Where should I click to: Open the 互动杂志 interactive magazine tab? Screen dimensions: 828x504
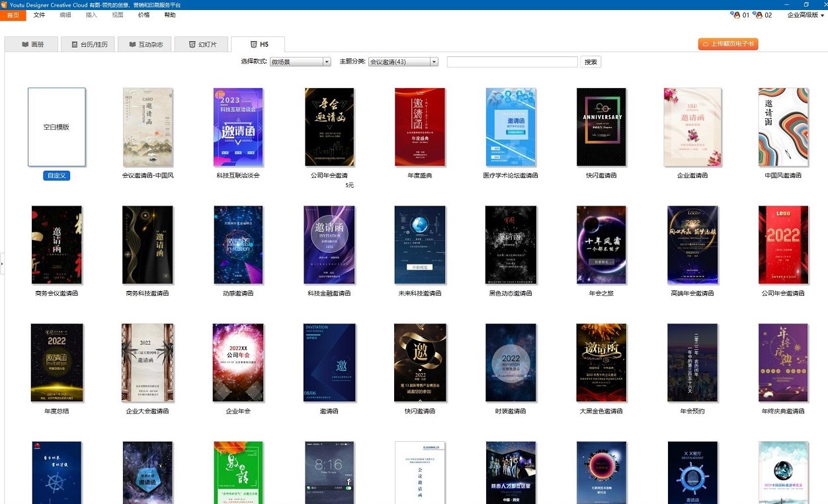point(145,44)
